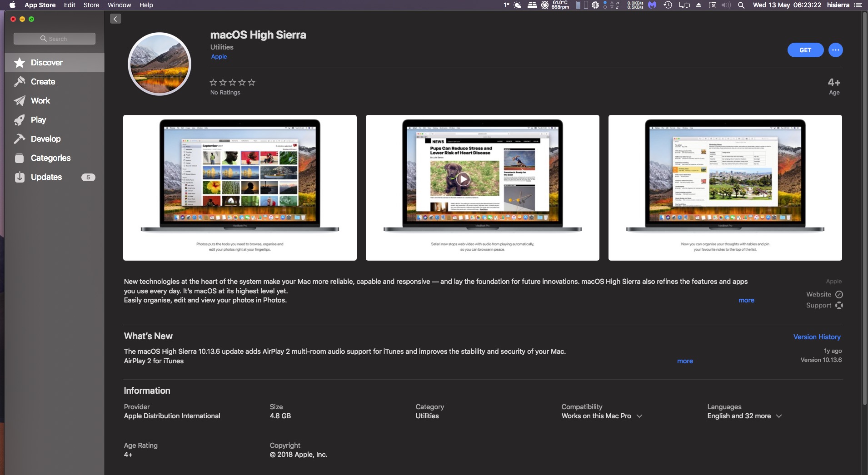Click the Apple Distribution International provider text
Screen dimensions: 868x475
click(x=172, y=416)
